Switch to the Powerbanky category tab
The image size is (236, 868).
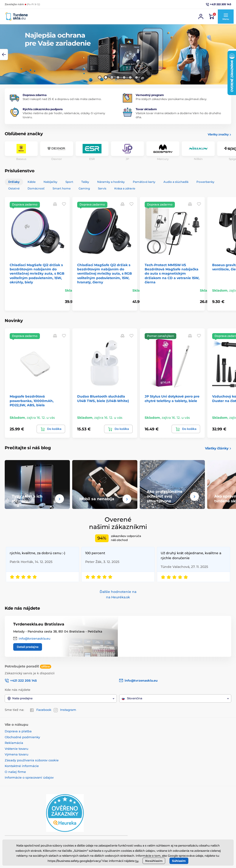point(205,182)
